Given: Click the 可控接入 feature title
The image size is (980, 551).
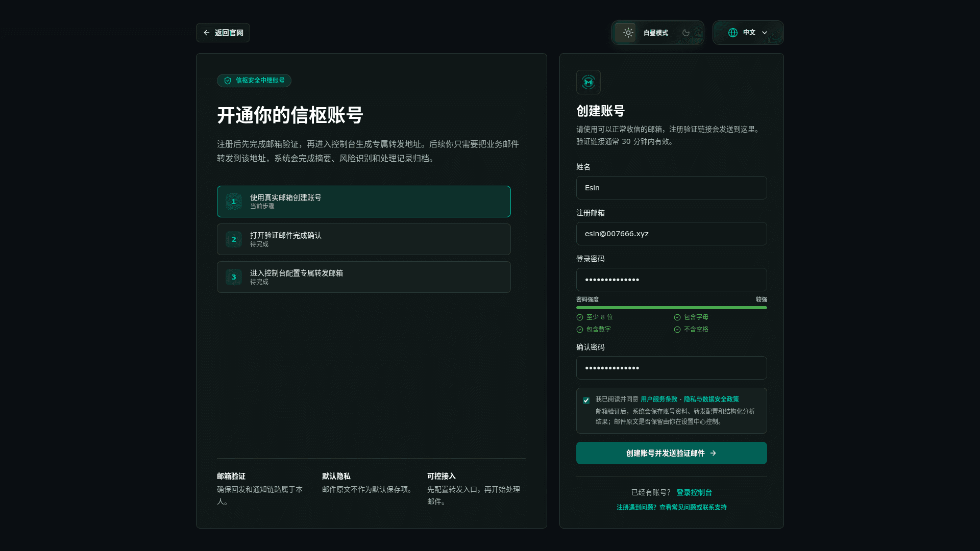Looking at the screenshot, I should [x=441, y=476].
